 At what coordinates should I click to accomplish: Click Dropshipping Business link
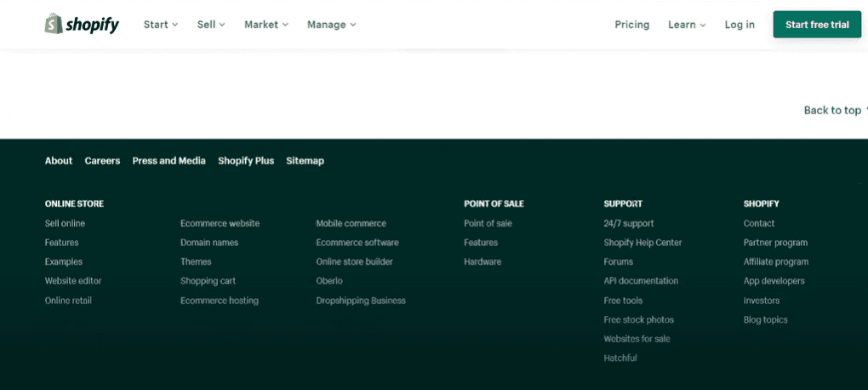[x=361, y=301]
